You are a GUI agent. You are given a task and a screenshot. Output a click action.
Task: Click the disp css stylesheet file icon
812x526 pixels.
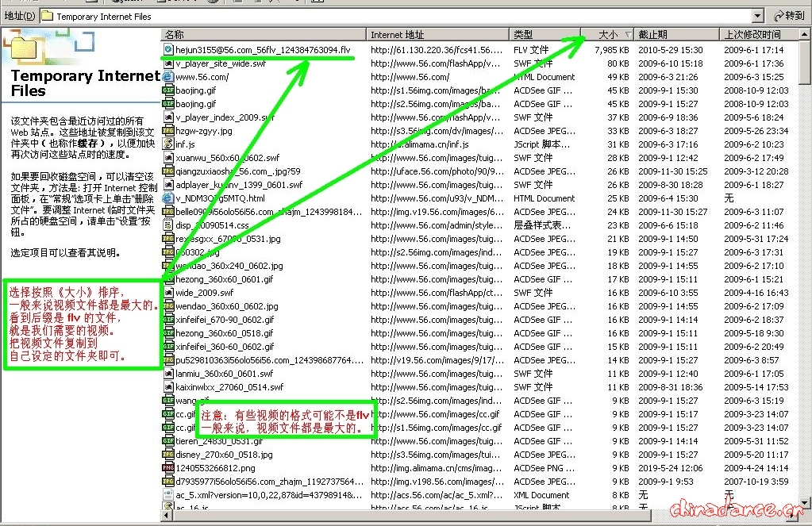click(168, 225)
